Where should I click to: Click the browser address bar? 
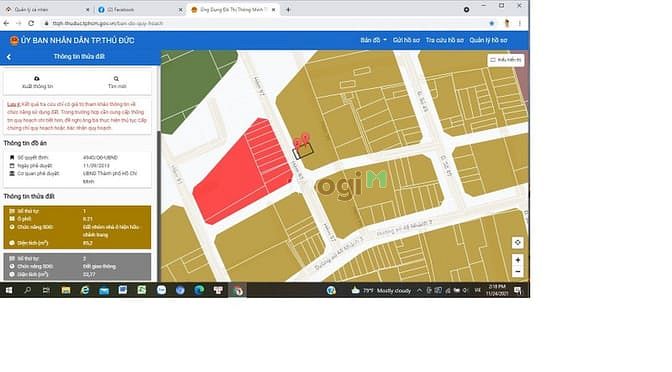(x=266, y=23)
